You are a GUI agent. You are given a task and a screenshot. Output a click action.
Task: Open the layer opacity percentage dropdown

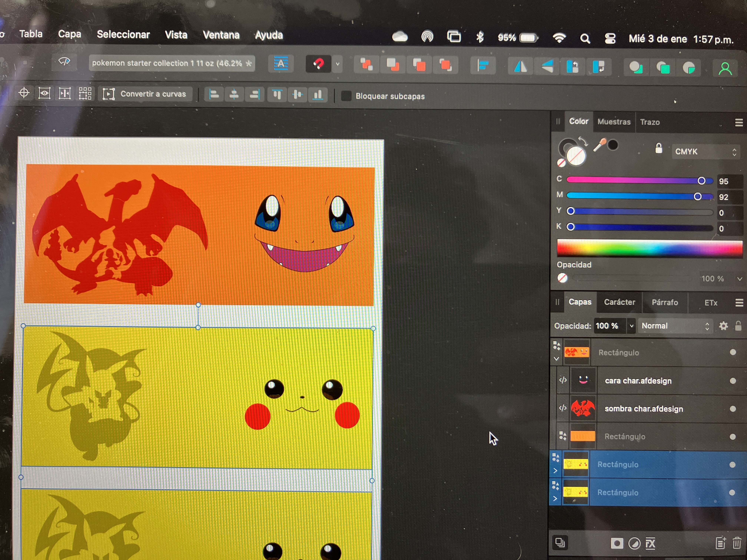pyautogui.click(x=631, y=326)
